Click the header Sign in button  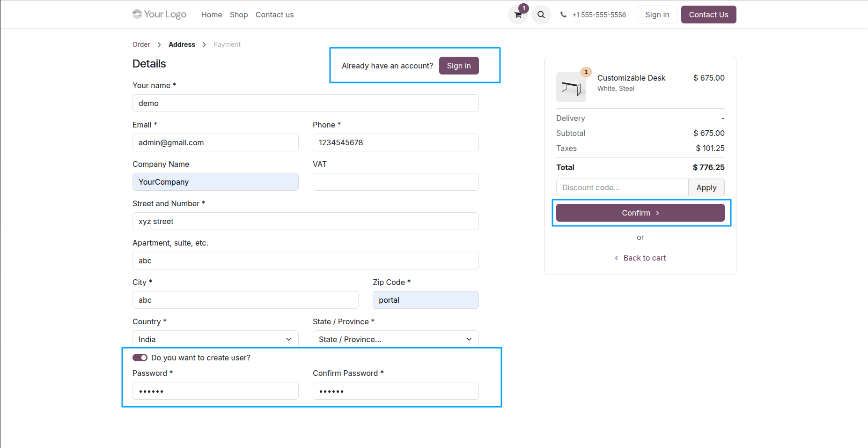[x=657, y=15]
